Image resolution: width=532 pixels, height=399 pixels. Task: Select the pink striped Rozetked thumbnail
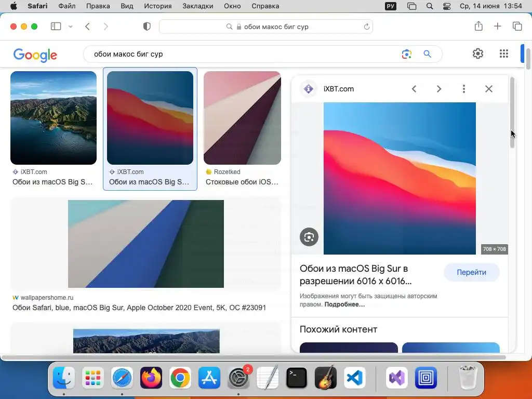tap(242, 118)
